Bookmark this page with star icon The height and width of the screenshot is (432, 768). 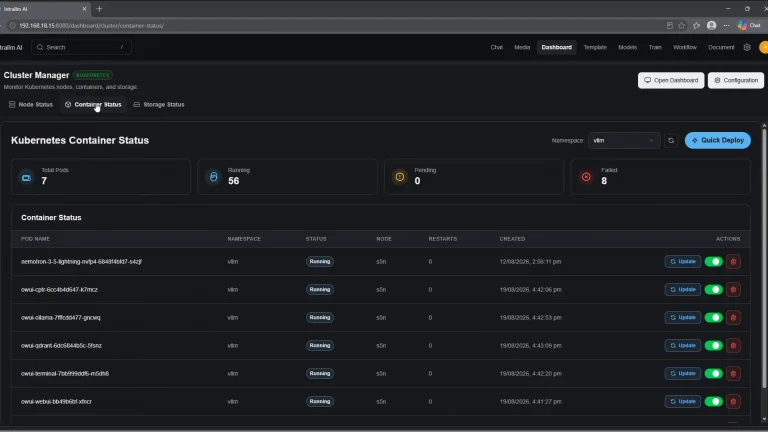pyautogui.click(x=682, y=25)
